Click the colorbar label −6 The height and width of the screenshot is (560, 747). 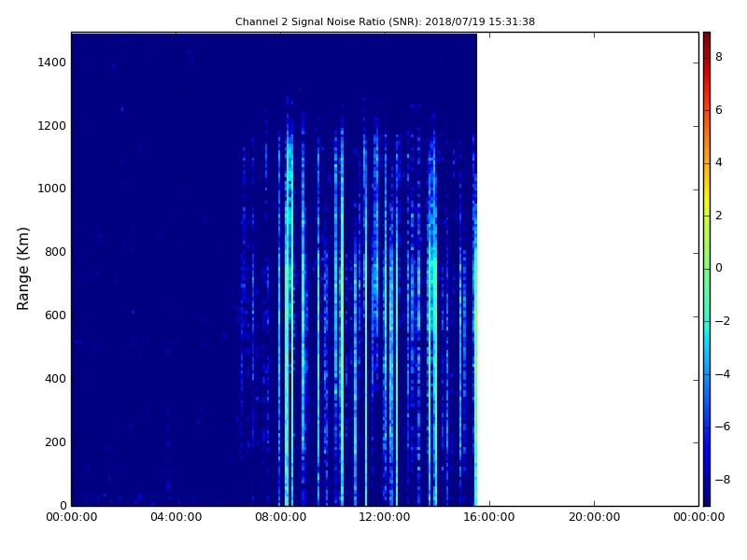pos(723,427)
